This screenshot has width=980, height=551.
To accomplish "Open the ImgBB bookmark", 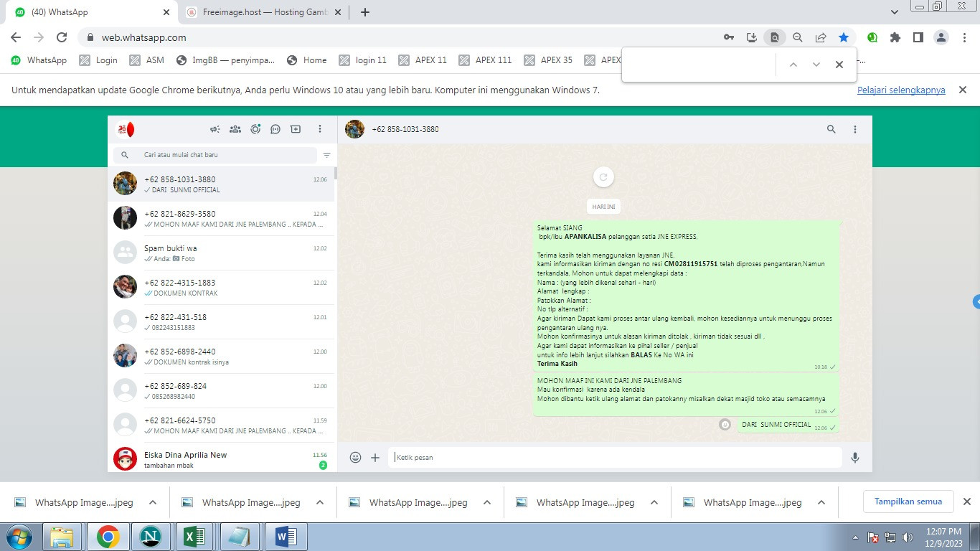I will click(225, 60).
